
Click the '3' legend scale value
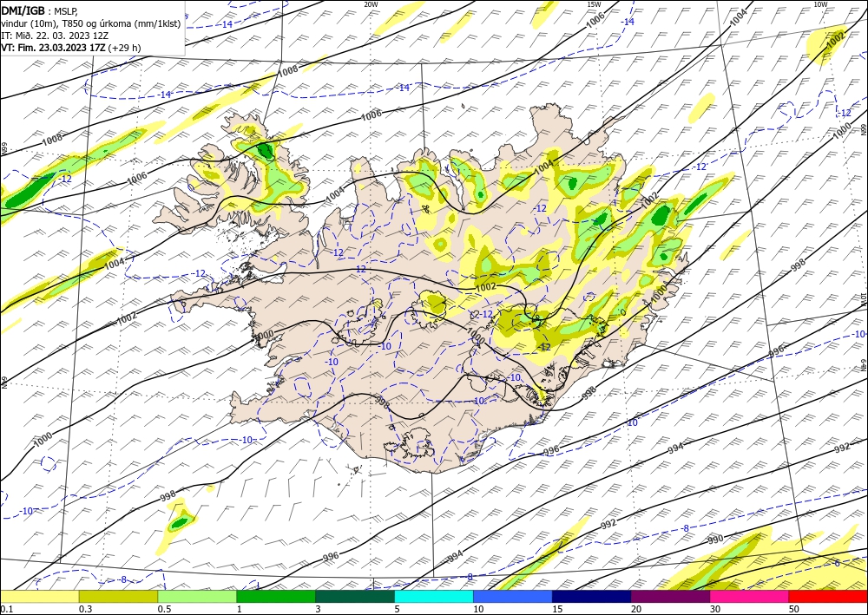[x=319, y=609]
